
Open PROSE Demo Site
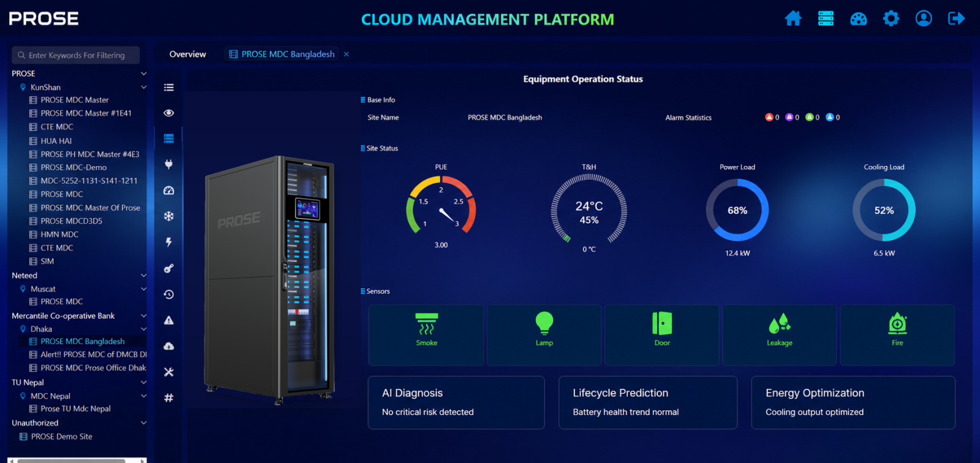(61, 437)
